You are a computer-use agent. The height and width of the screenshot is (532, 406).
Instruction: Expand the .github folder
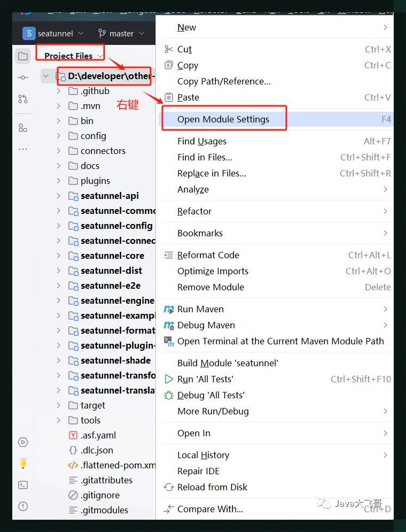click(59, 91)
